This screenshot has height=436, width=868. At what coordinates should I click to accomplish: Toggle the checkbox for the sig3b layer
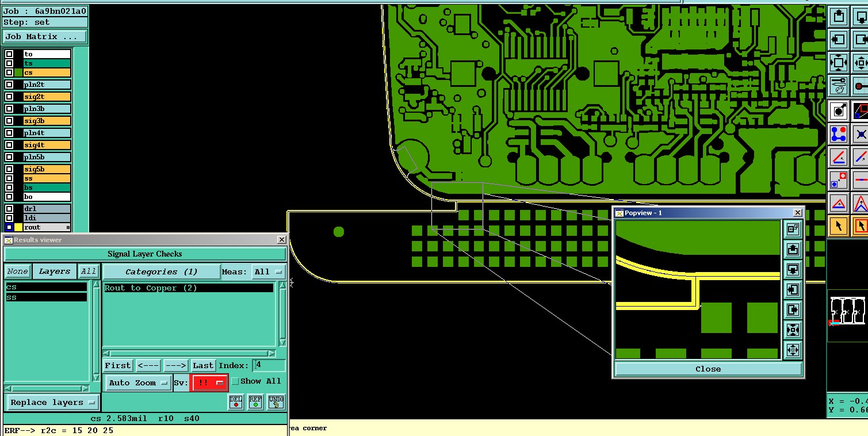(x=9, y=121)
